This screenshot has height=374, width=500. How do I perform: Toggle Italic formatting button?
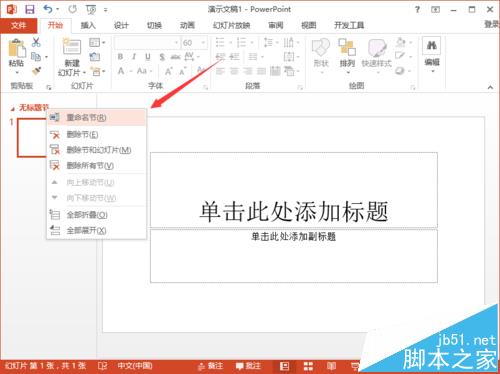(x=134, y=57)
